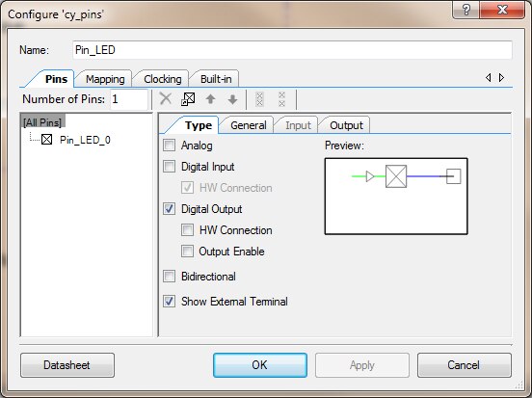
Task: Select [All Pins] in the pin tree
Action: (42, 122)
